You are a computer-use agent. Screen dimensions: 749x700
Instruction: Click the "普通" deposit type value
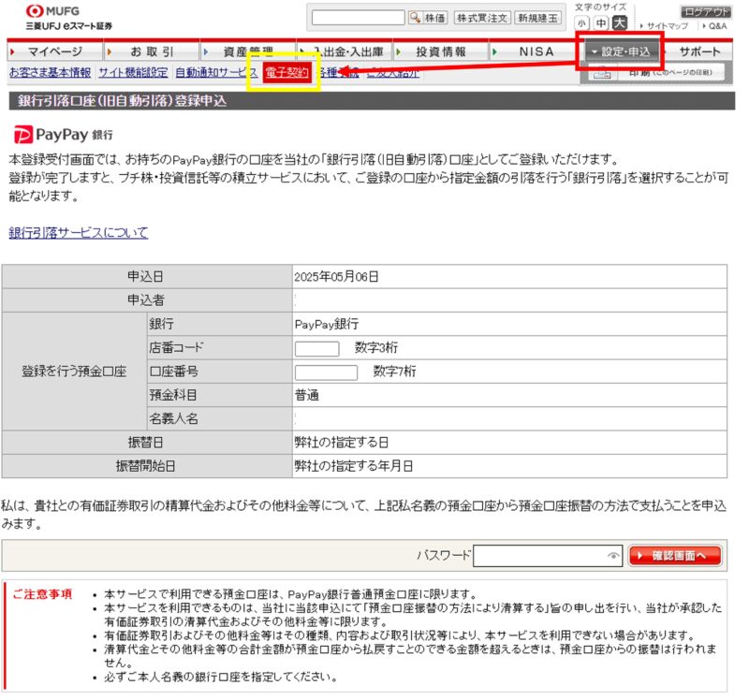point(307,395)
